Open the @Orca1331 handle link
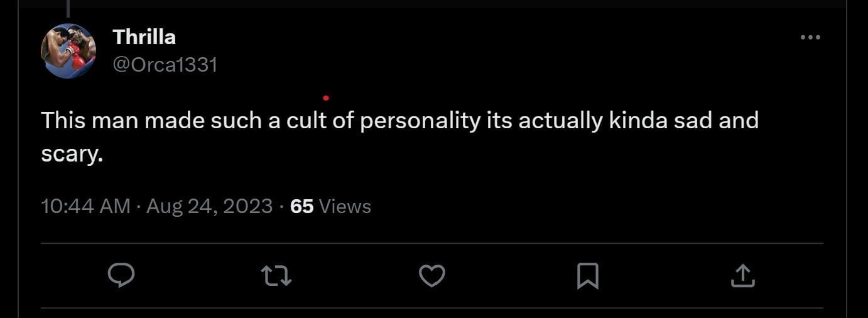 tap(165, 64)
